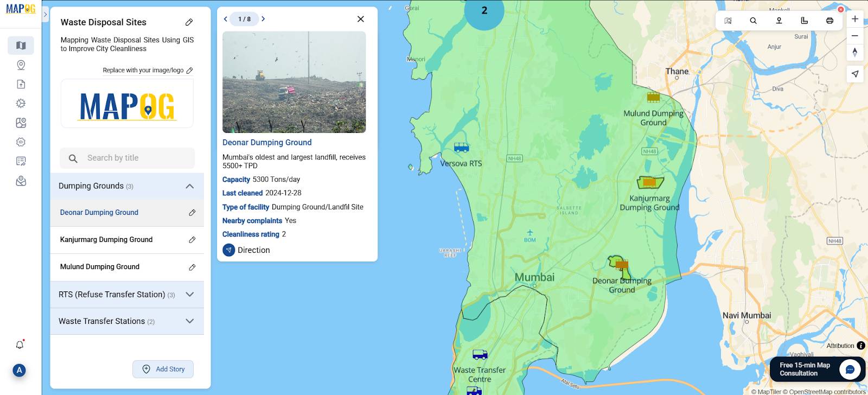Click the processing gear-sun icon in sidebar
The height and width of the screenshot is (395, 868).
(x=21, y=103)
